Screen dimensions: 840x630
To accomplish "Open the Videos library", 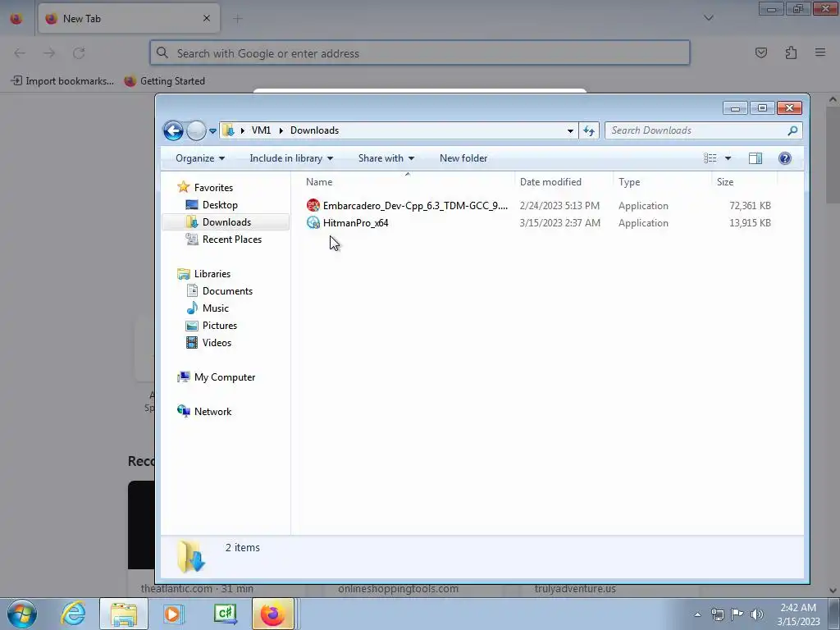I will 217,342.
